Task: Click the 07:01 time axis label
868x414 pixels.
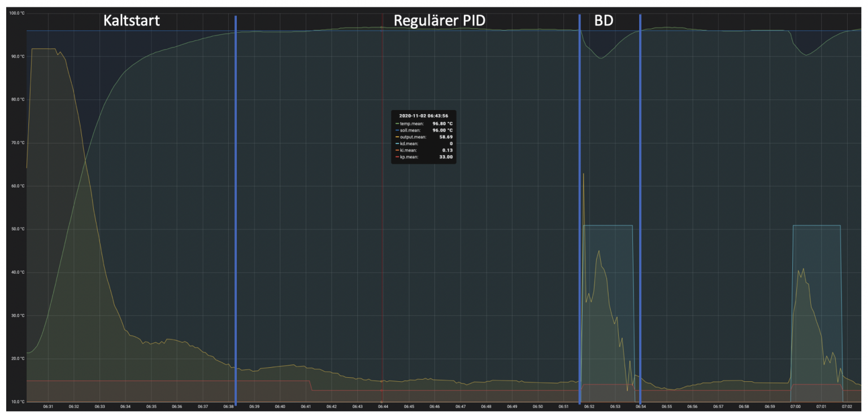Action: coord(821,407)
